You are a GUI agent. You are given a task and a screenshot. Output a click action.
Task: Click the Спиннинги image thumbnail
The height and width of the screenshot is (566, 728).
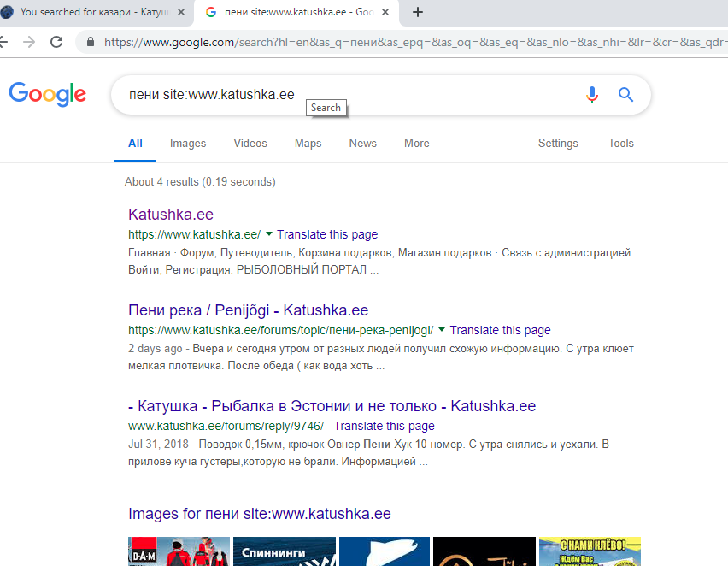(284, 551)
